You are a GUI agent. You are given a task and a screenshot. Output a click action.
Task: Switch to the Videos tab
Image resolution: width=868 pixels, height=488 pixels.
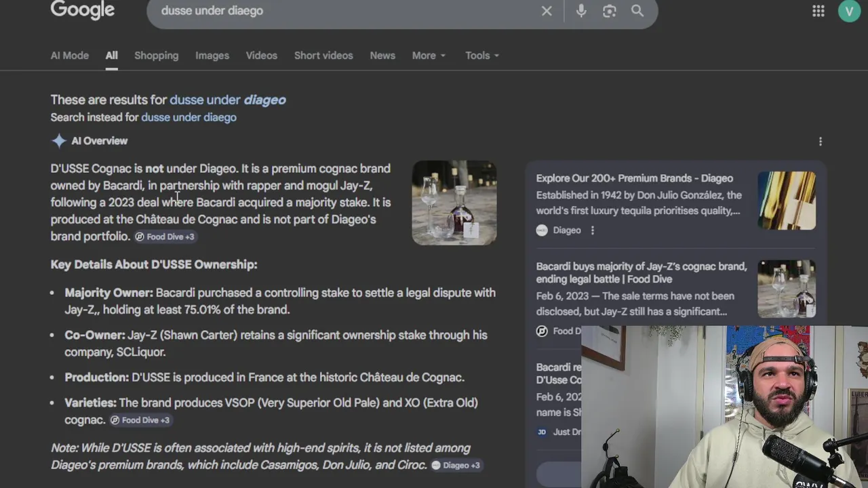point(261,56)
